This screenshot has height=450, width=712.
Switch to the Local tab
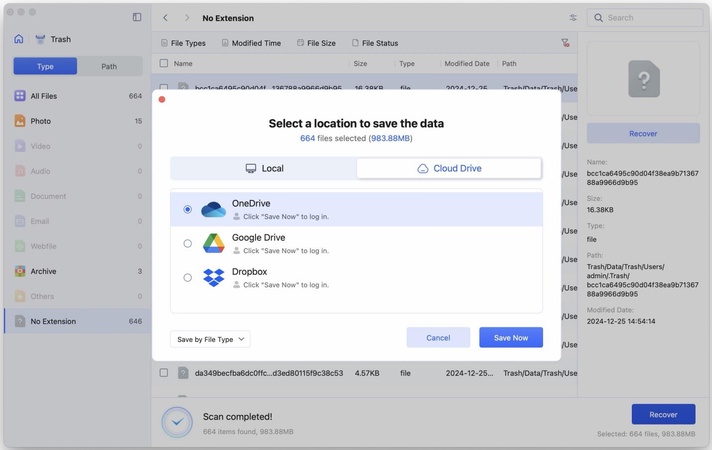point(264,168)
